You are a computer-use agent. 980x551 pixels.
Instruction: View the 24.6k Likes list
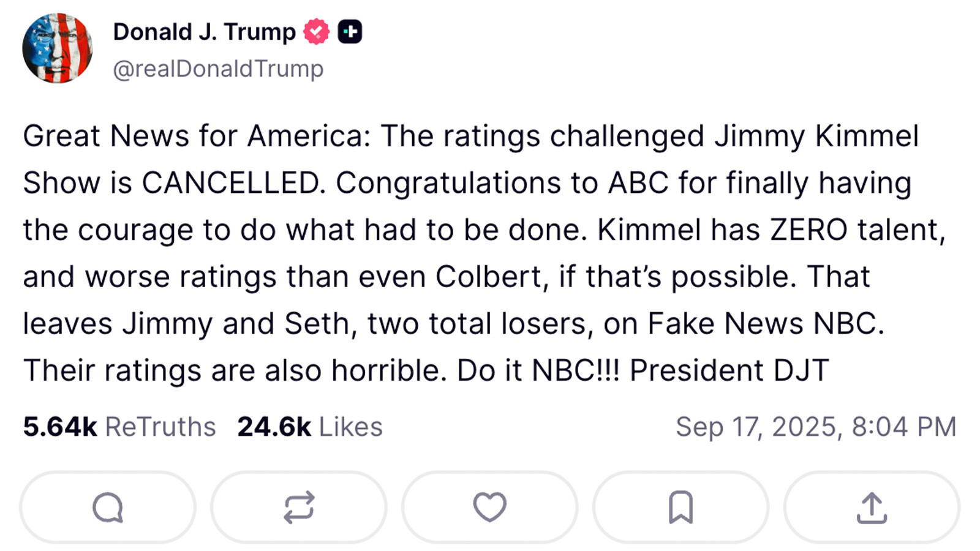[x=310, y=427]
